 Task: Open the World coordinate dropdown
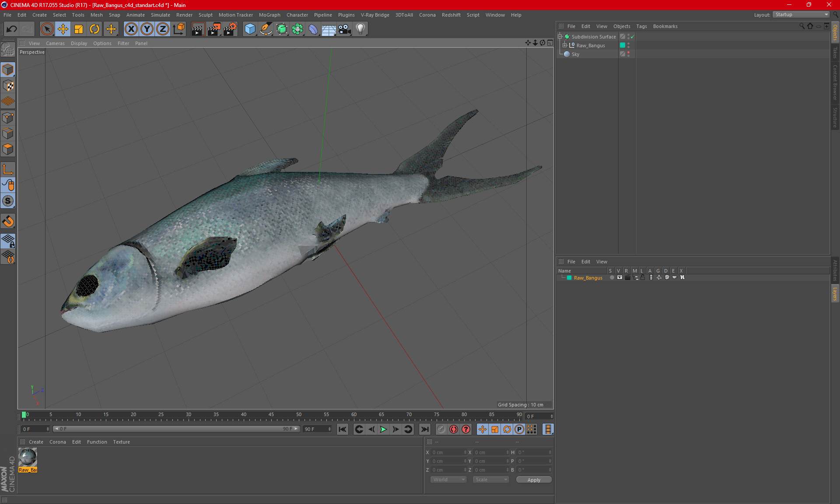click(x=448, y=480)
